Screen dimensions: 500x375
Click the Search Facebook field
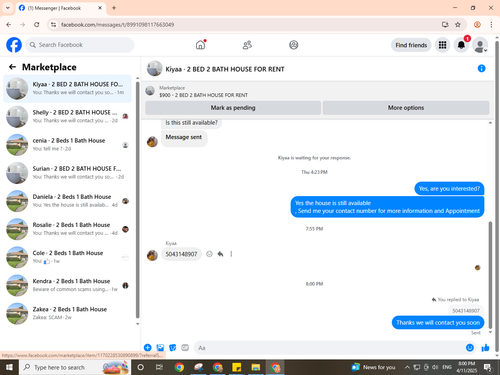point(80,45)
